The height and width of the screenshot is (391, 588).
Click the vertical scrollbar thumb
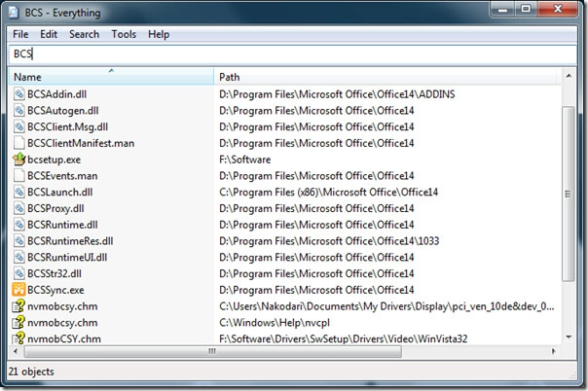(x=569, y=194)
